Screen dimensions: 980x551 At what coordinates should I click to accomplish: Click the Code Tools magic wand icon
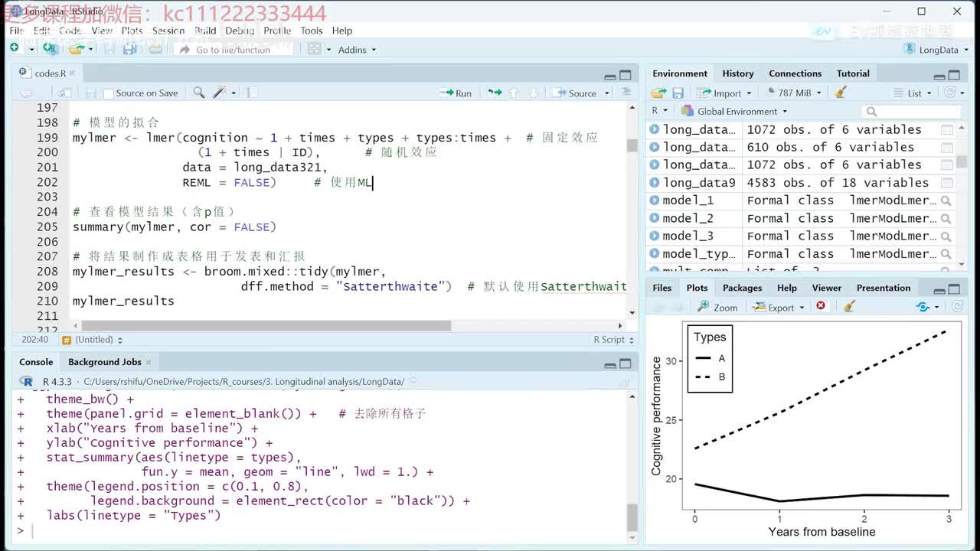(220, 93)
